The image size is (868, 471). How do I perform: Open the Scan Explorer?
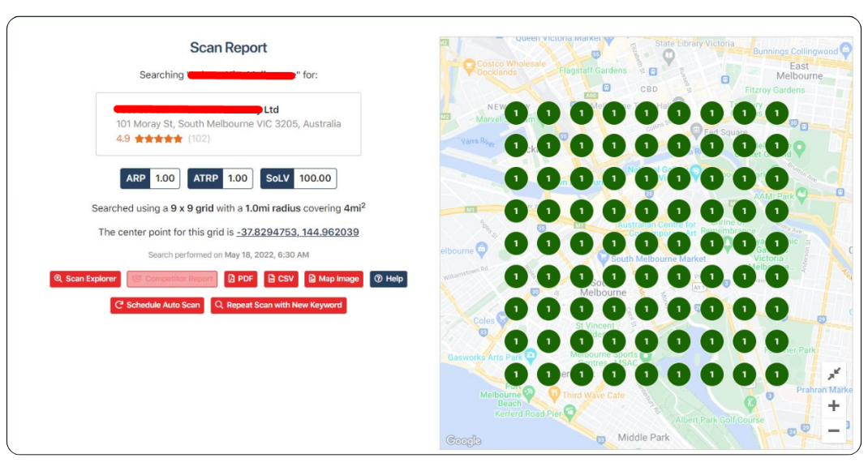tap(85, 279)
